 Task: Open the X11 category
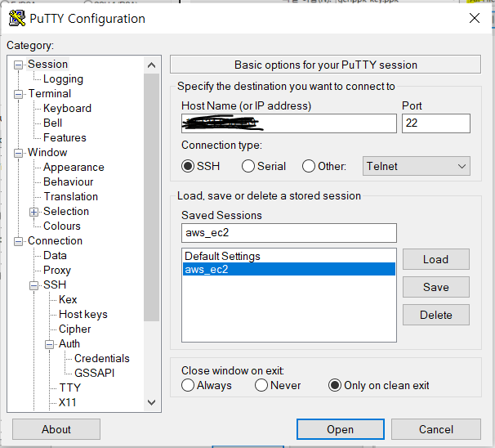68,402
